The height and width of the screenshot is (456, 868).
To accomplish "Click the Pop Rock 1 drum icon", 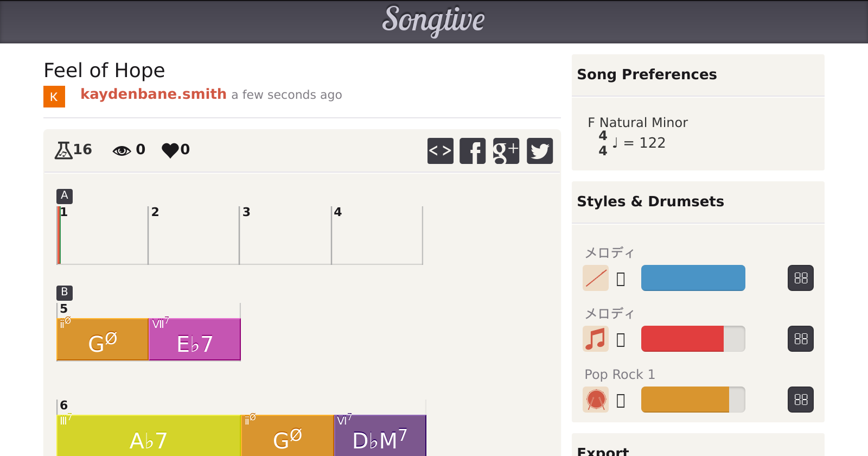I will [596, 400].
